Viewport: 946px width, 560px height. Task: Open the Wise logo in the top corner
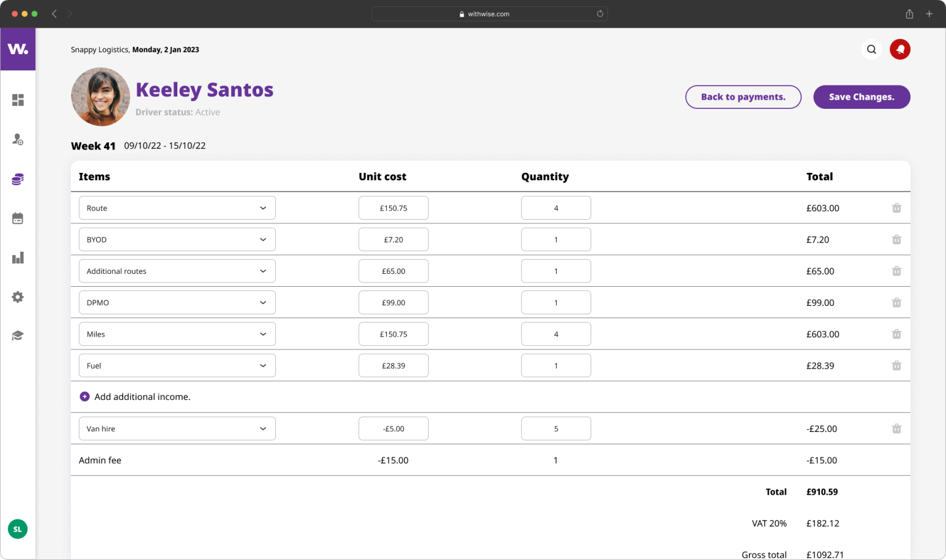pyautogui.click(x=18, y=49)
